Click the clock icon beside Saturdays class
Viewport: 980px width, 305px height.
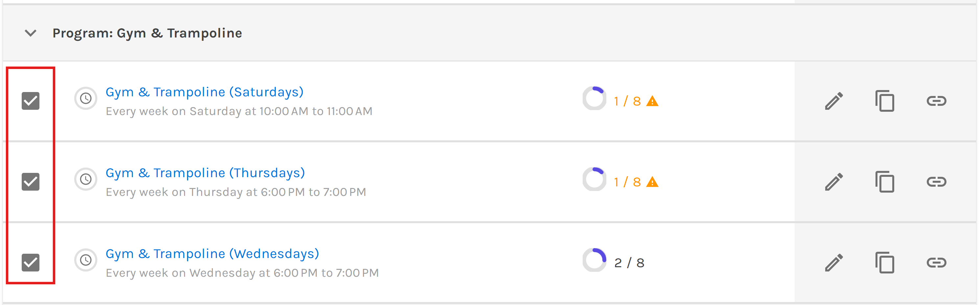pos(85,99)
